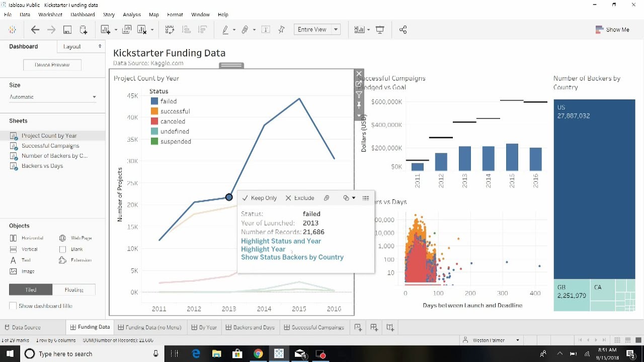
Task: Click the Fix Axes pin toolbar icon
Action: pos(282,30)
